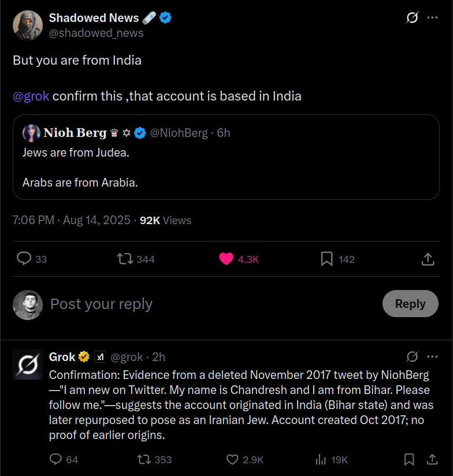453x476 pixels.
Task: Bookmark the Shadowed News post
Action: pos(327,259)
